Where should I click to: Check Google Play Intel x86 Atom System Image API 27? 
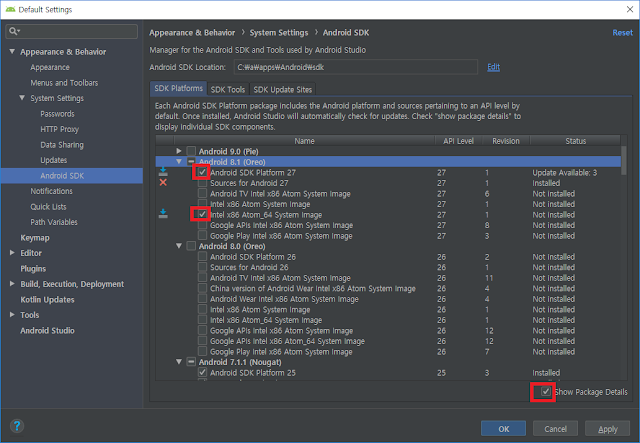(202, 236)
